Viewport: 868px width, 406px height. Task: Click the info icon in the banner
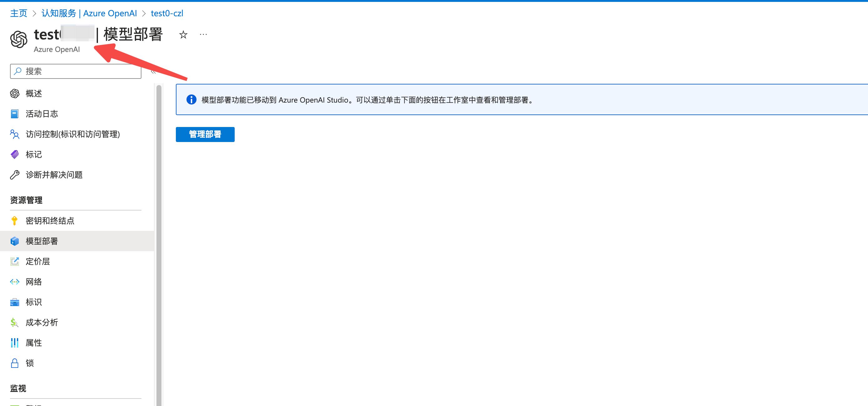191,100
